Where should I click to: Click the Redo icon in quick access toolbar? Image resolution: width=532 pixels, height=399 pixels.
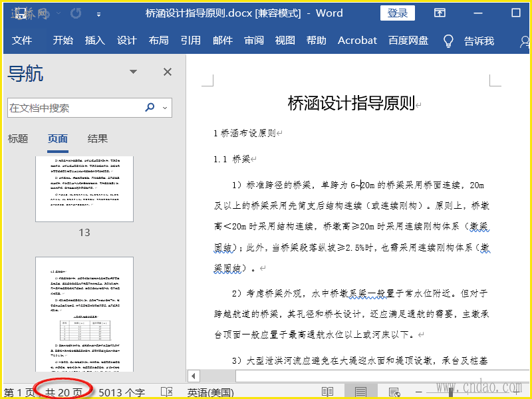coord(76,13)
